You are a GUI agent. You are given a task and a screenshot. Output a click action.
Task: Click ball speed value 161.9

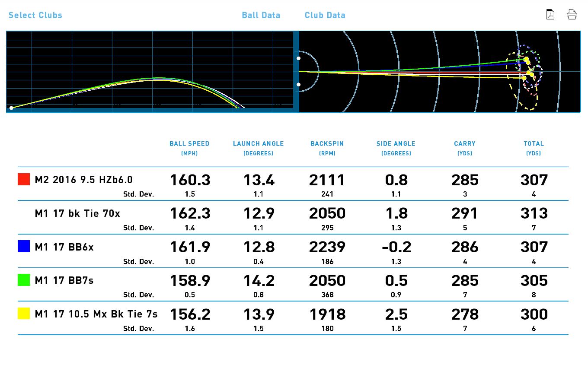(x=190, y=247)
